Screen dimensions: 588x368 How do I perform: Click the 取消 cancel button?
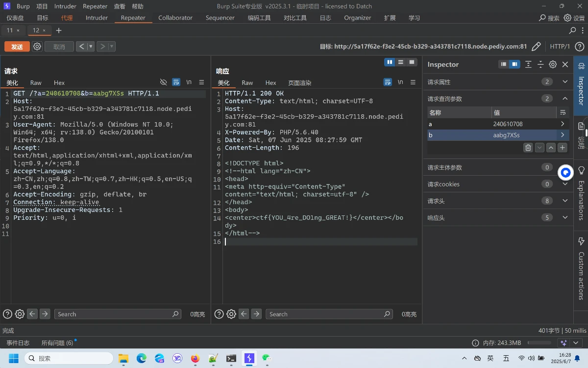tap(59, 47)
